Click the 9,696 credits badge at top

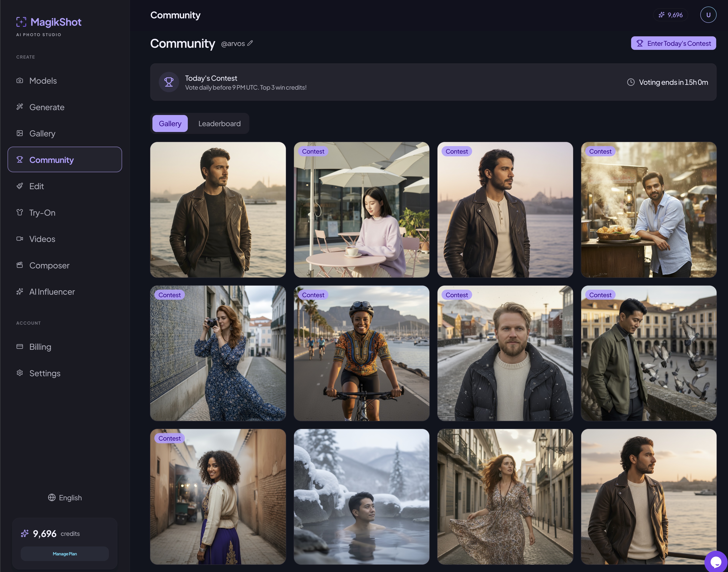click(670, 15)
